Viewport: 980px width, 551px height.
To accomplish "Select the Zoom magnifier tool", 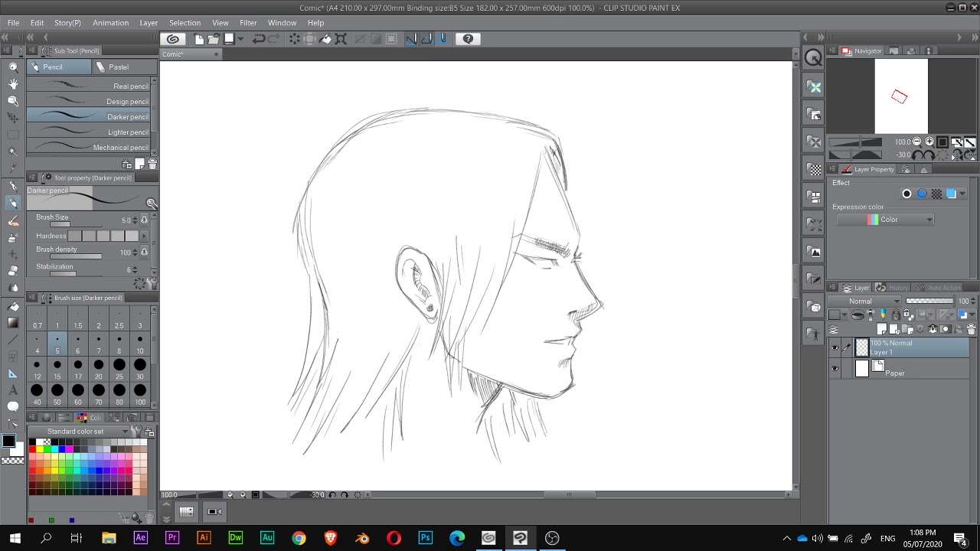I will coord(13,67).
